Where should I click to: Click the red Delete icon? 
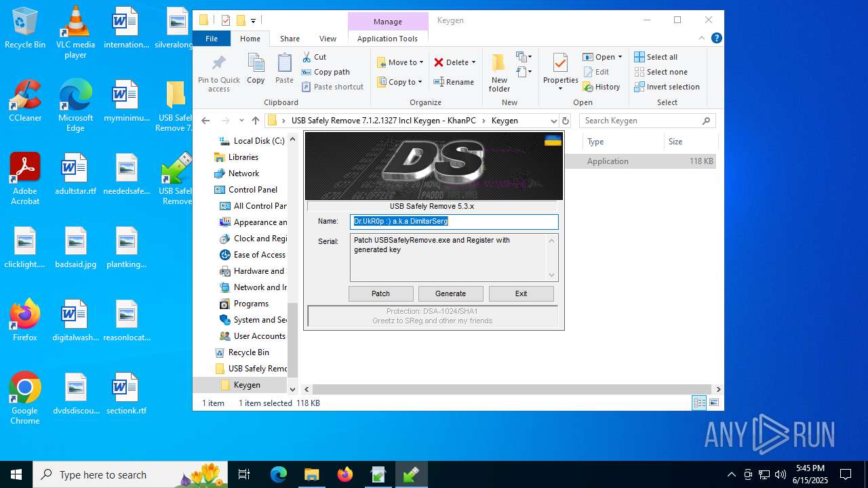coord(439,62)
